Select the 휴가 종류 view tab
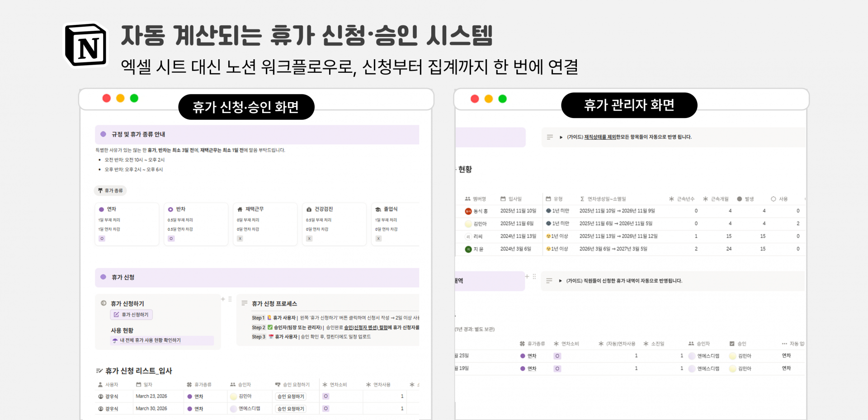This screenshot has height=420, width=868. (x=110, y=191)
